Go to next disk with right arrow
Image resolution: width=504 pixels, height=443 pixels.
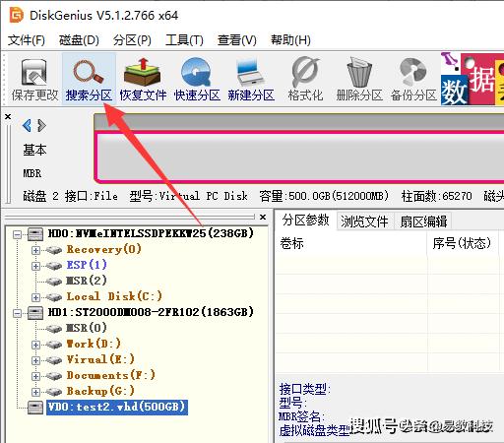point(41,126)
